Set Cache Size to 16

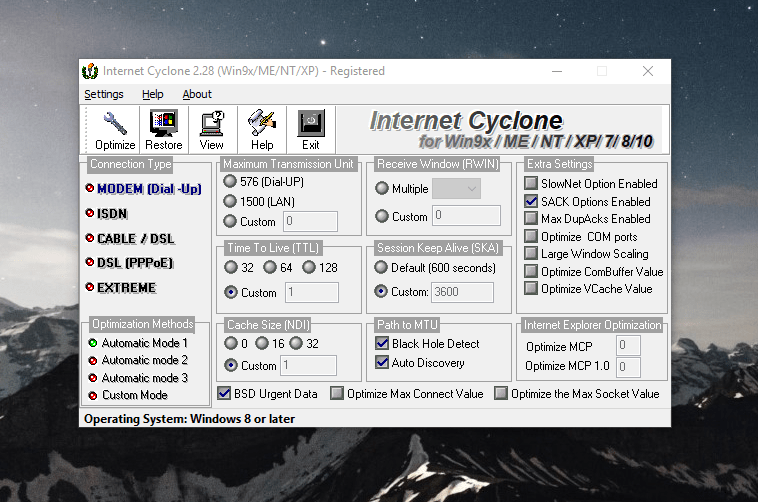(x=262, y=343)
